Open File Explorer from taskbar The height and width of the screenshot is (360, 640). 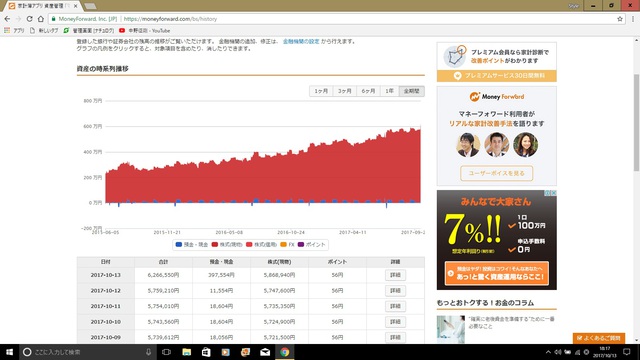(187, 352)
